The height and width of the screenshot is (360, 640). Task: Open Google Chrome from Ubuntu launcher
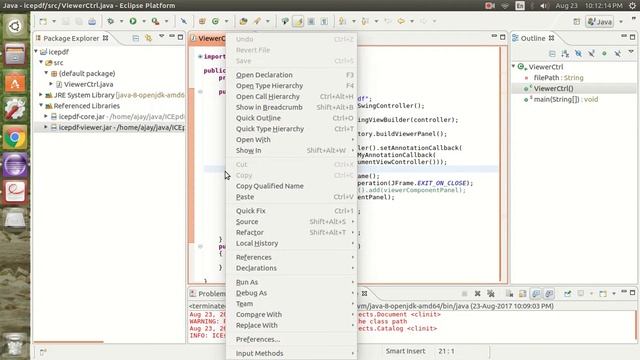point(15,138)
